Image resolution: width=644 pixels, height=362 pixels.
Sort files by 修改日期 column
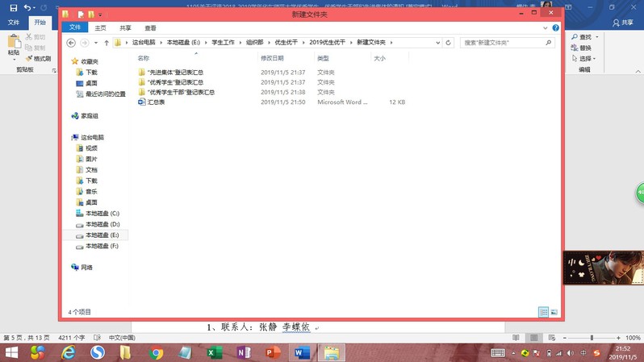click(272, 59)
